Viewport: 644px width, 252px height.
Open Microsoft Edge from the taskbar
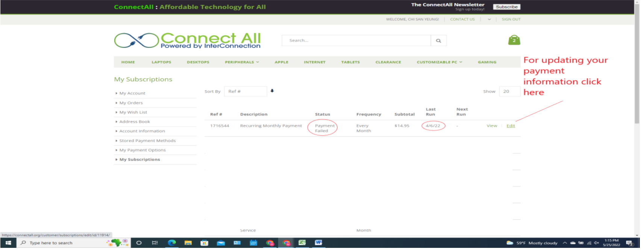pos(172,243)
